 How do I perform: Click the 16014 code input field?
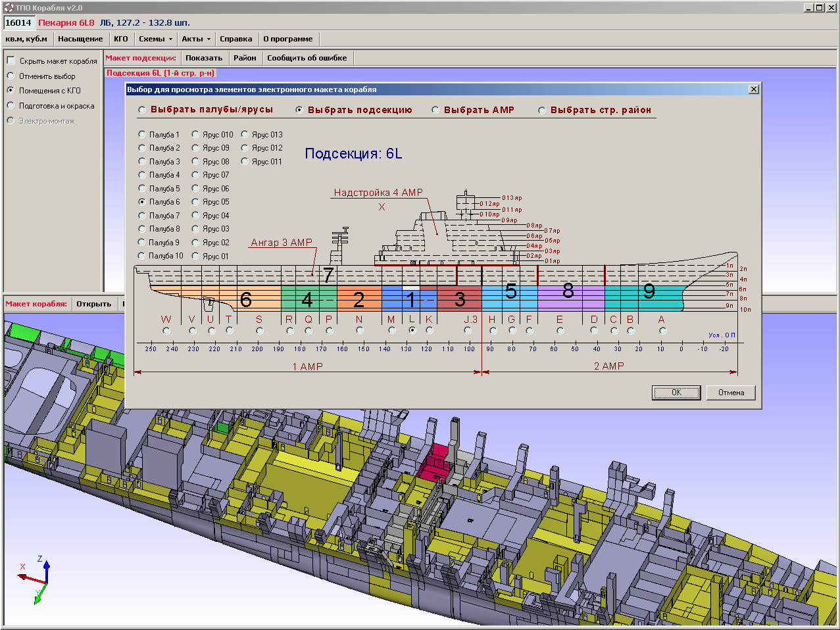coord(18,22)
